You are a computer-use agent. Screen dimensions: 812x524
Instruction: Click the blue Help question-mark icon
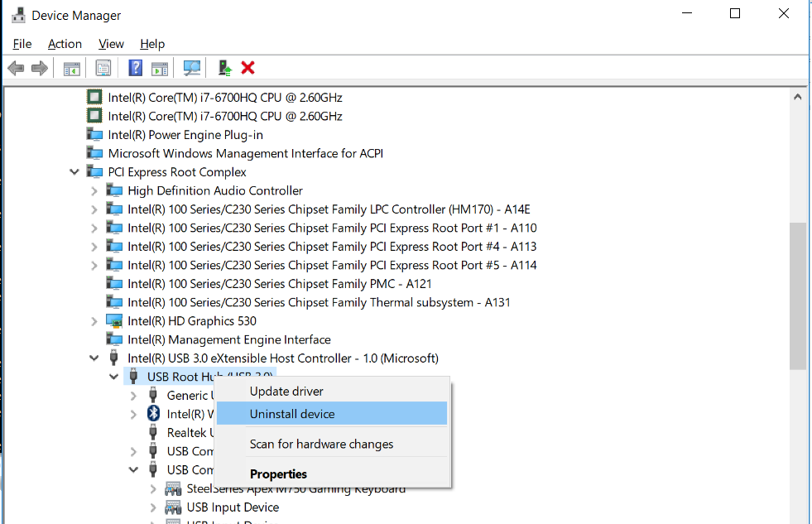point(135,68)
